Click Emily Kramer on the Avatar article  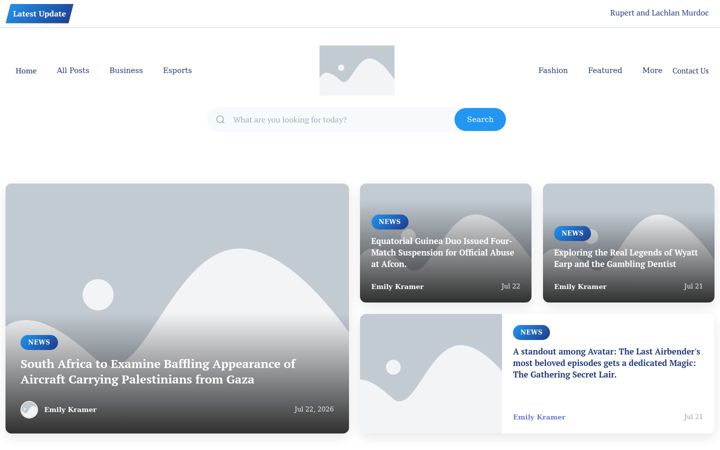539,417
